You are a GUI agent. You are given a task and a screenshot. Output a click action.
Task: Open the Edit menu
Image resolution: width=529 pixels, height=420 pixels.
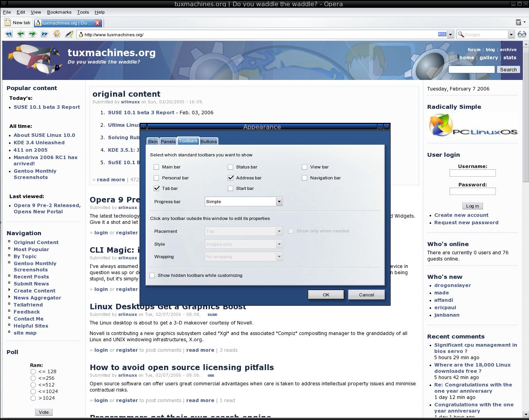(21, 12)
